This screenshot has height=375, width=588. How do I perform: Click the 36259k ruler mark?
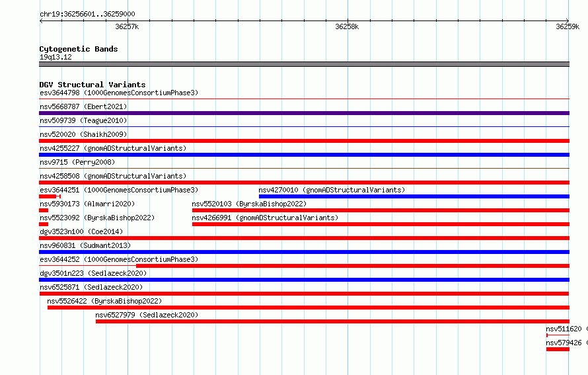coord(568,26)
